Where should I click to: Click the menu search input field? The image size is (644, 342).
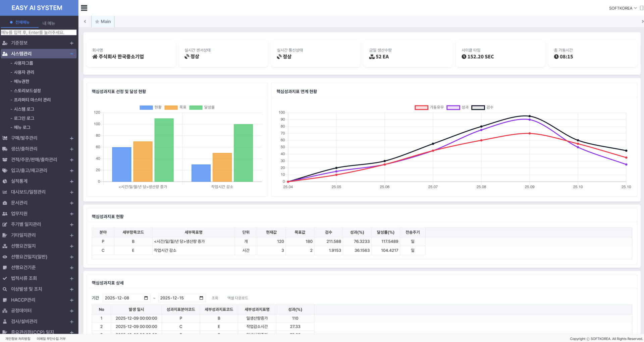[x=39, y=32]
